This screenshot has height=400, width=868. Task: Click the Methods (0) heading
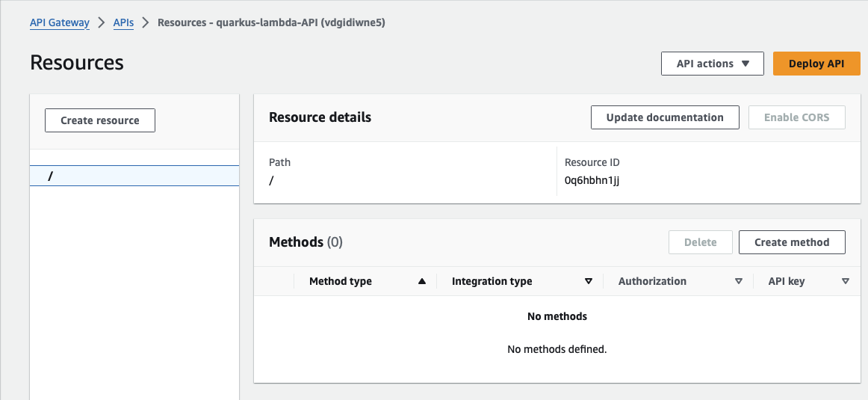(x=306, y=242)
